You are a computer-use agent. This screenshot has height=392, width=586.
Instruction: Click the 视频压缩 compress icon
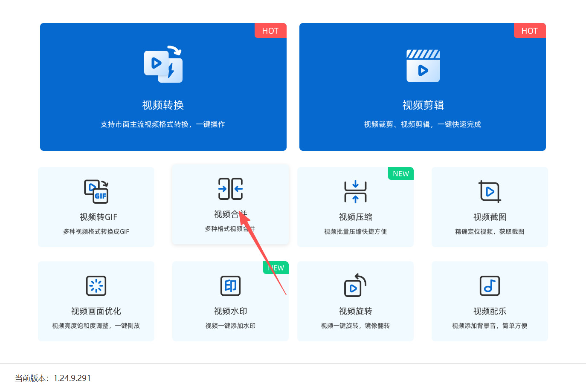[356, 191]
